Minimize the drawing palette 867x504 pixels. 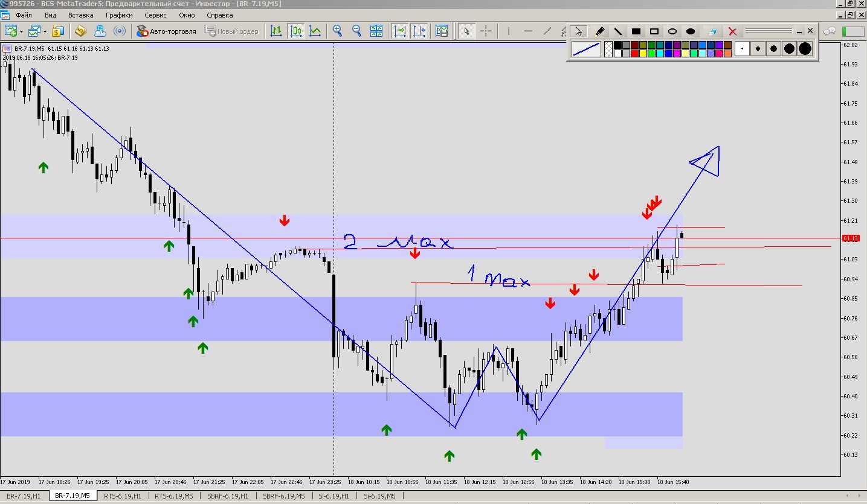tap(799, 31)
